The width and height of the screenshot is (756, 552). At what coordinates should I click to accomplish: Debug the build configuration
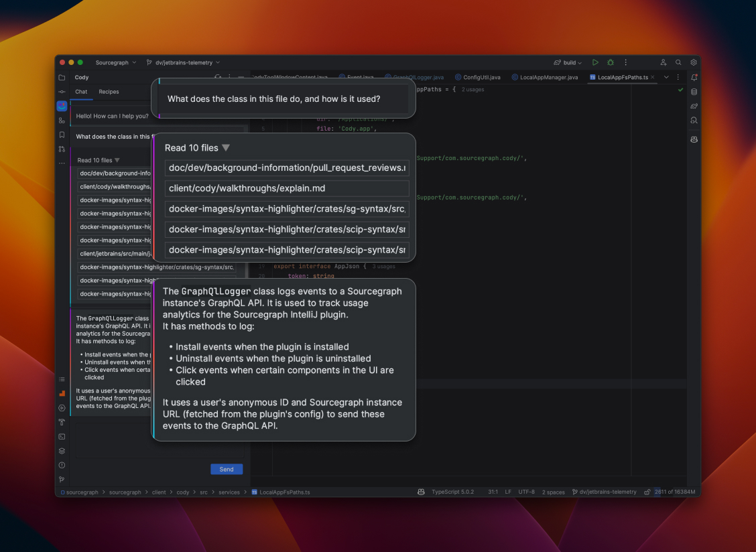coord(611,63)
